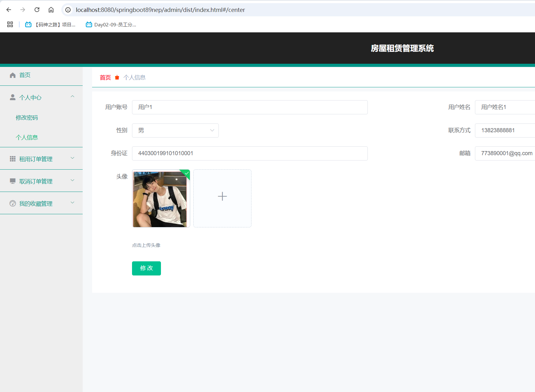
Task: Click the monitor icon beside 取消订单管理
Action: (13, 181)
